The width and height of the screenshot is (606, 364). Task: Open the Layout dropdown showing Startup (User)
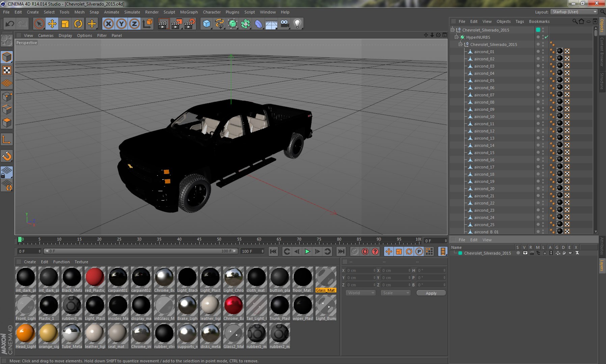coord(574,12)
